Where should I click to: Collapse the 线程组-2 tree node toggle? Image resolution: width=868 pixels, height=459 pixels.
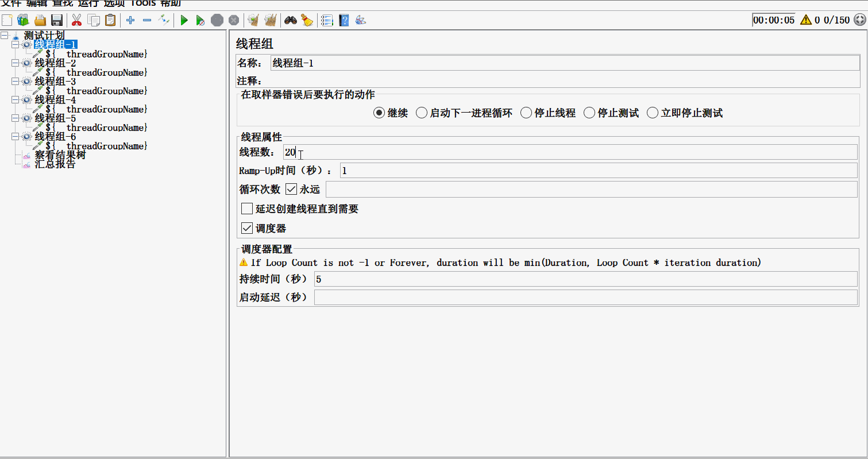16,63
